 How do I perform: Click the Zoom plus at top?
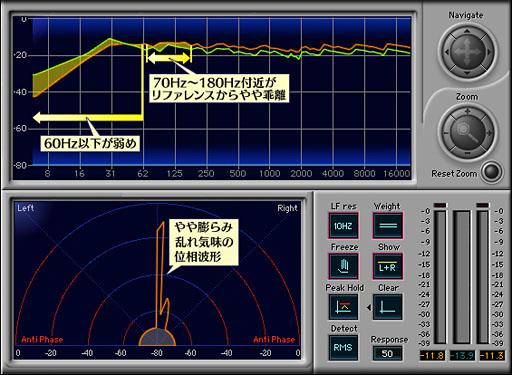tap(467, 111)
